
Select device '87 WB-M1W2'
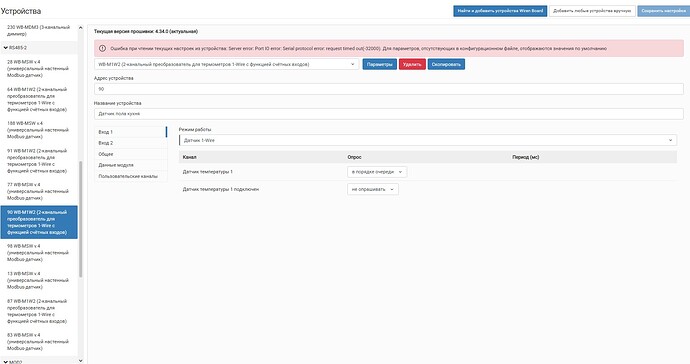point(39,311)
